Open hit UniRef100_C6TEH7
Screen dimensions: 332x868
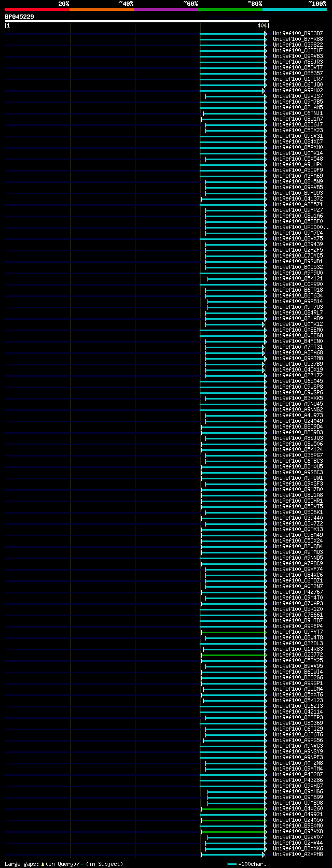click(x=298, y=50)
